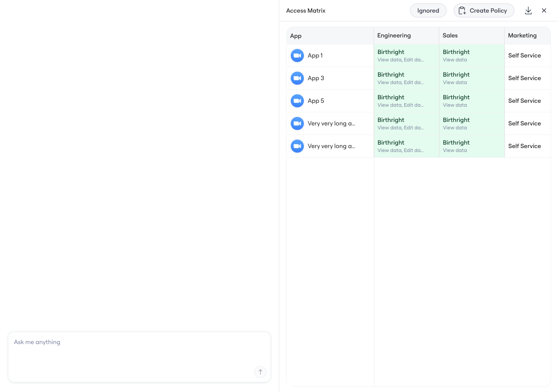The image size is (558, 392).
Task: Select the App 3 row label
Action: 316,78
